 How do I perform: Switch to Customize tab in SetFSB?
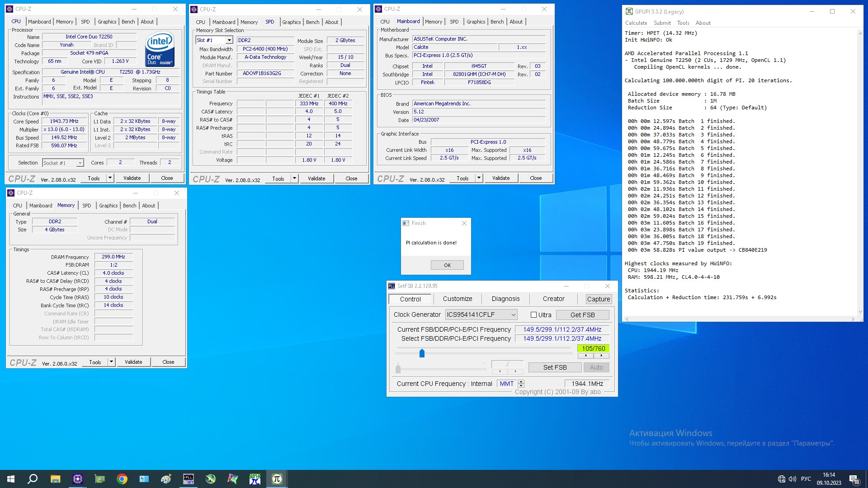458,299
